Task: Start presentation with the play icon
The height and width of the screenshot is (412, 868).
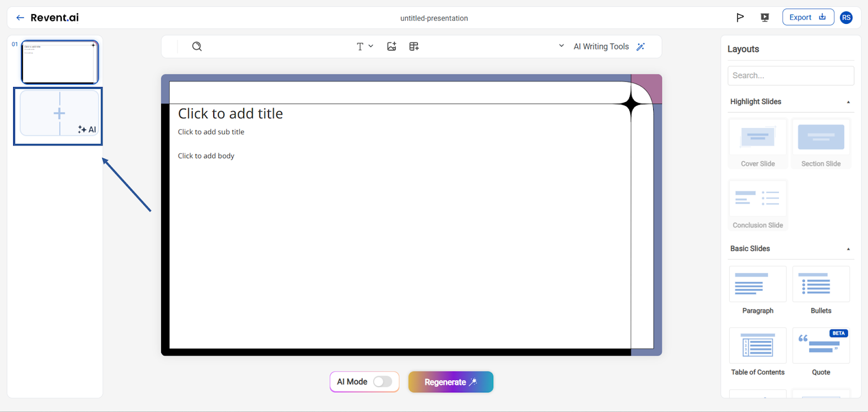Action: coord(740,17)
